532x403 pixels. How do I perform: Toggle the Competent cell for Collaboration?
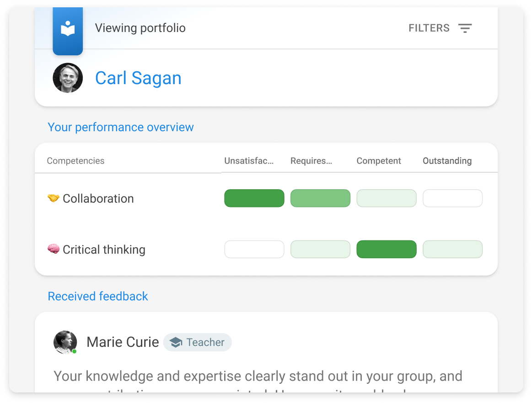point(387,198)
